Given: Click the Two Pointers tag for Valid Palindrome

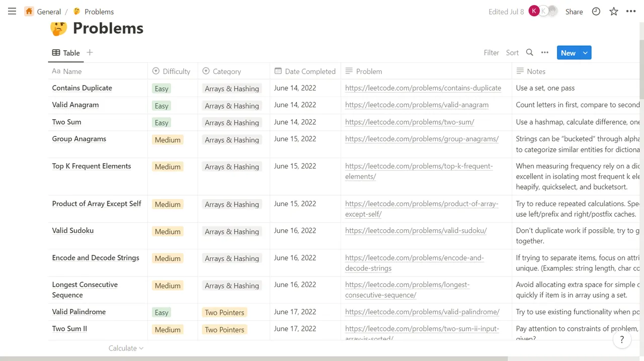Looking at the screenshot, I should click(x=224, y=313).
